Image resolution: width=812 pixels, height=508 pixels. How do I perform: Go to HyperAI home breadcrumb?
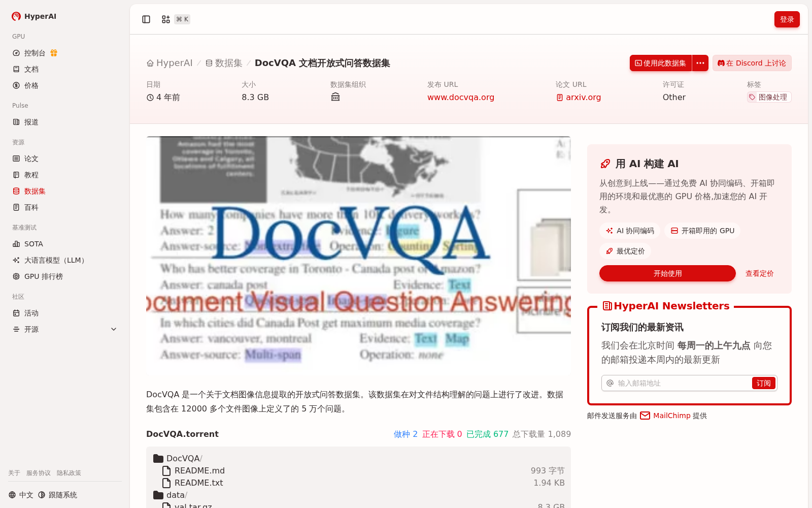(170, 63)
